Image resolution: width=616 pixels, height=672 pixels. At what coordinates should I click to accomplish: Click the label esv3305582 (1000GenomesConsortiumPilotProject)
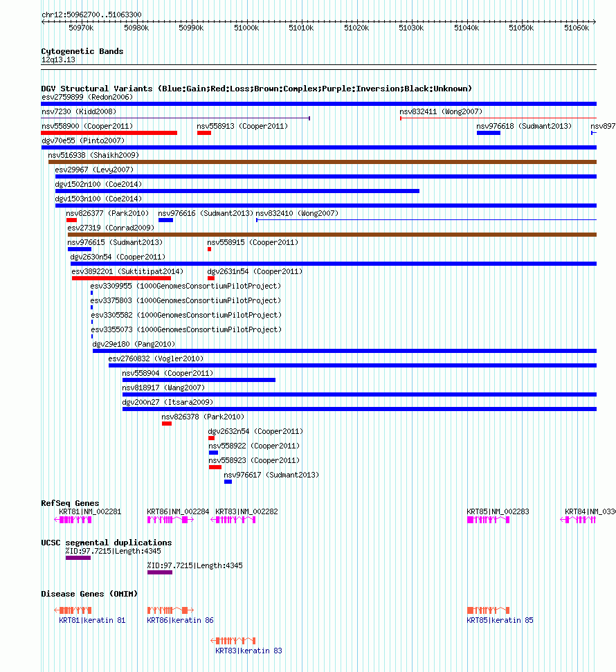pyautogui.click(x=186, y=315)
